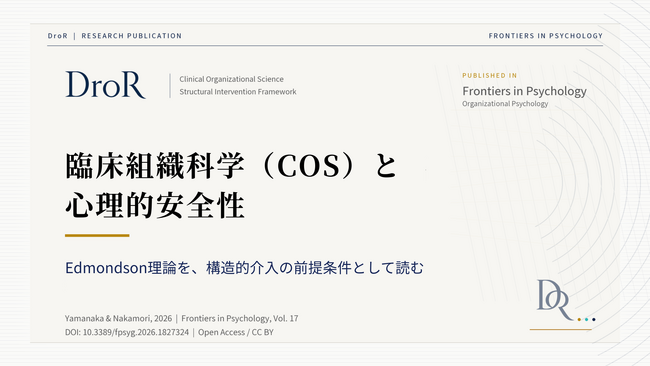This screenshot has width=650, height=366.
Task: Click the 'Structural Intervention Framework' tagline
Action: (238, 92)
